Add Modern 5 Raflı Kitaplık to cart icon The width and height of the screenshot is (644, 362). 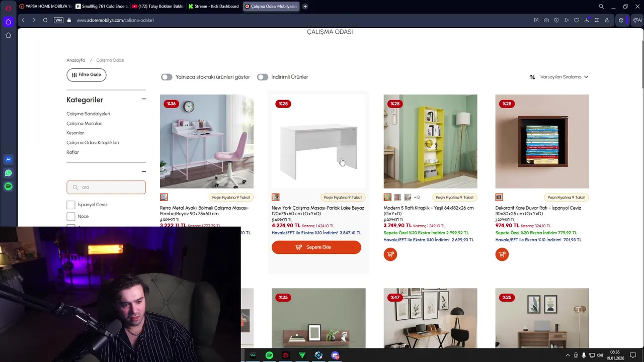coord(390,254)
